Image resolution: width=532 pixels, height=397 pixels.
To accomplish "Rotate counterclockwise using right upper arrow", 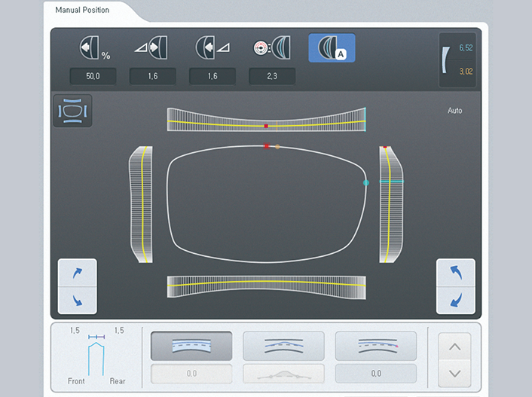I will point(456,273).
